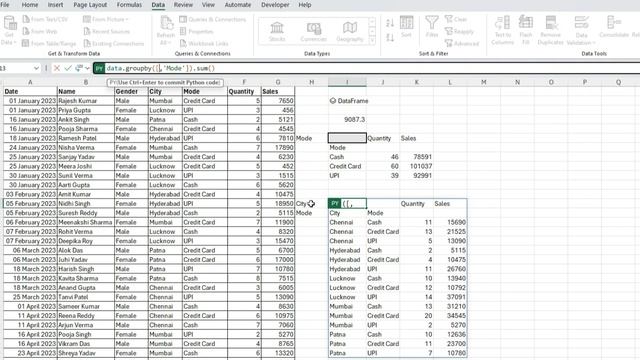Screen dimensions: 640x360
Task: Click Properties in Queries group
Action: click(x=196, y=31)
